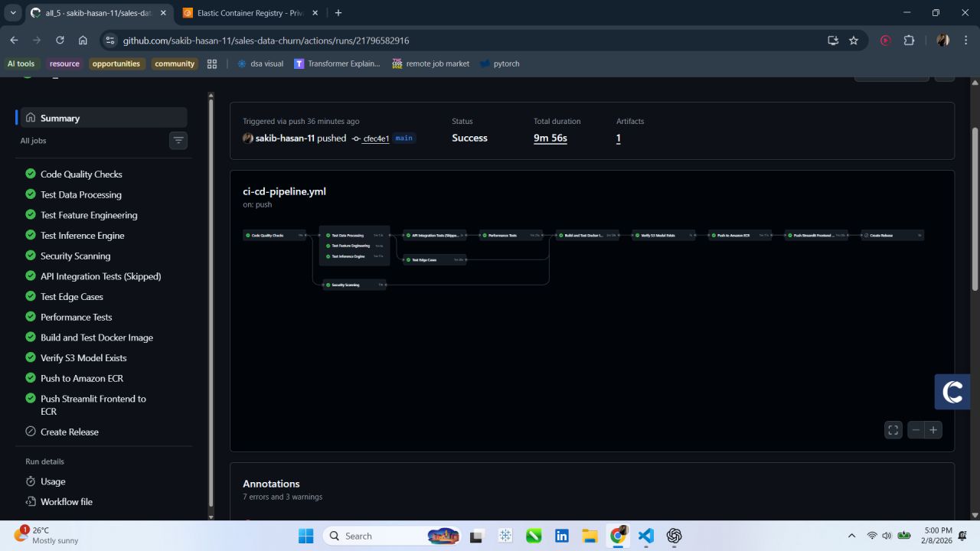Viewport: 980px width, 551px height.
Task: Toggle the bookmark star for this page
Action: tap(854, 40)
